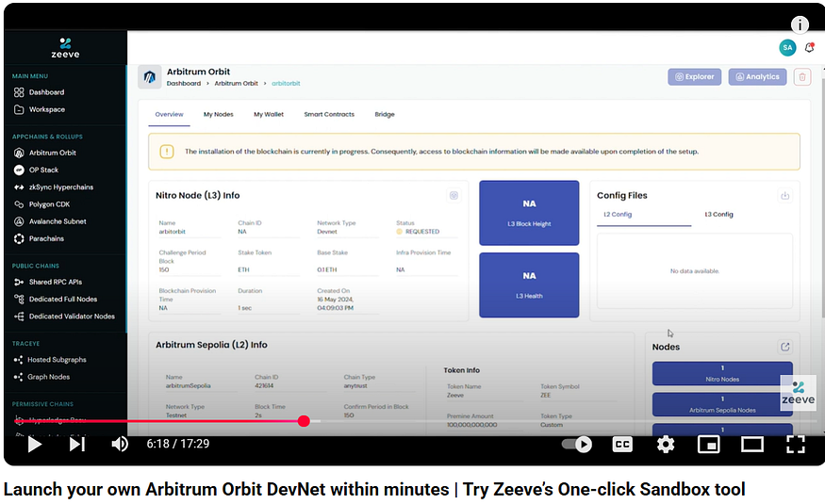Screen dimensions: 825x504
Task: Switch to the My Nodes tab
Action: [x=219, y=115]
